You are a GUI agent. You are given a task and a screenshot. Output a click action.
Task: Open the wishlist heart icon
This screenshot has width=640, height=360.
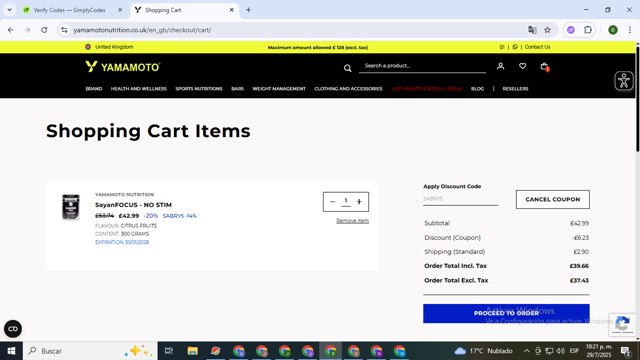[522, 66]
